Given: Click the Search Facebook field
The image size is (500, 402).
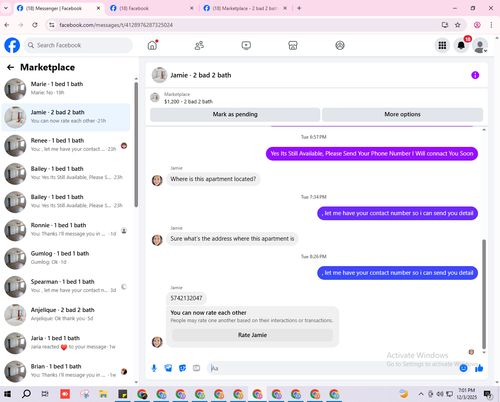Looking at the screenshot, I should [78, 45].
